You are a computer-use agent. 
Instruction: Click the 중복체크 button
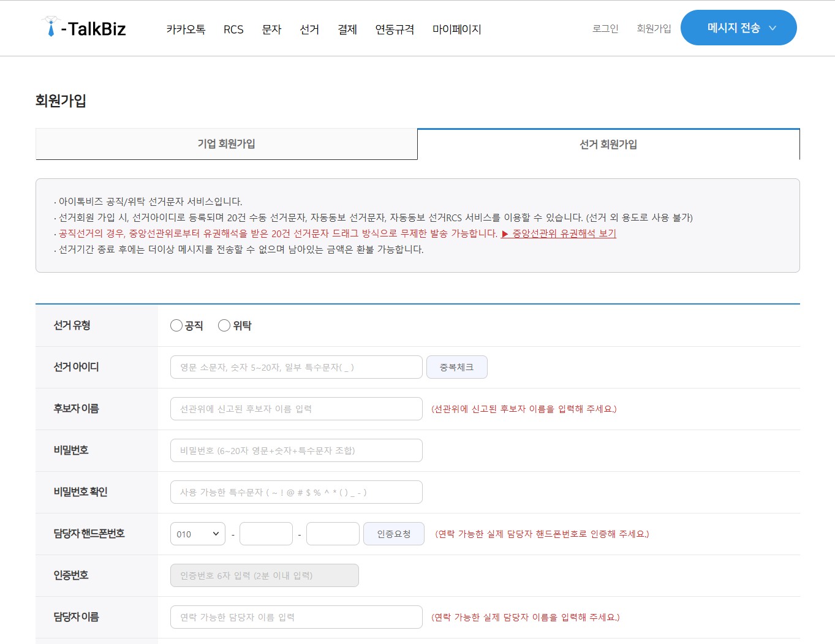click(x=457, y=366)
